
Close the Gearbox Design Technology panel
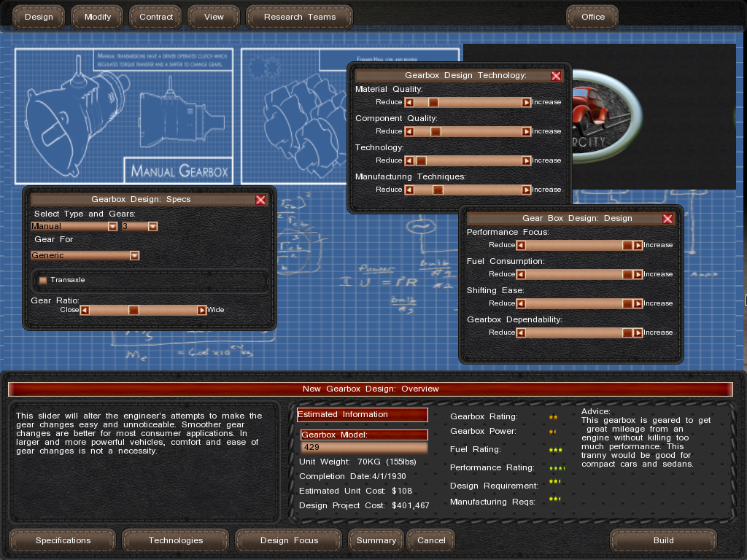(556, 76)
